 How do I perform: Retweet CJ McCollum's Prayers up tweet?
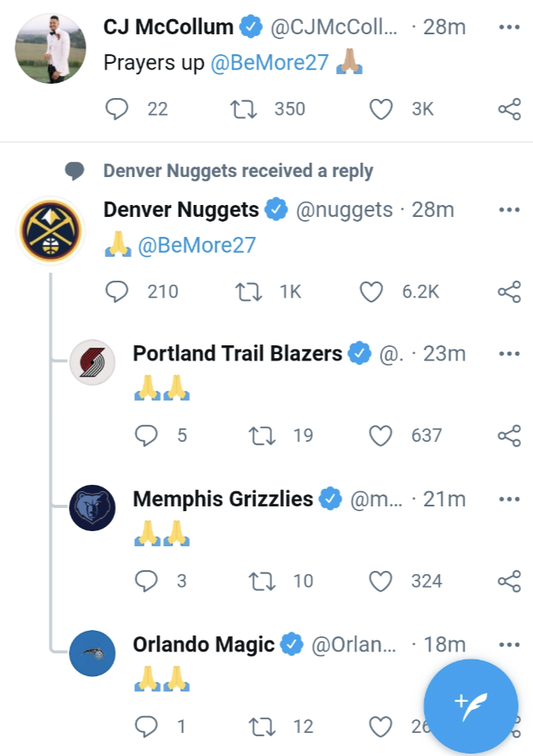click(243, 108)
